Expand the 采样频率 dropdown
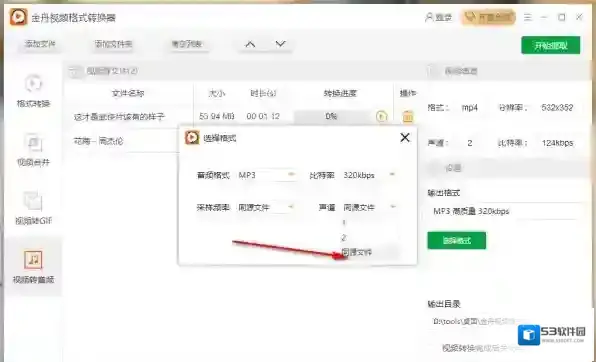Viewport: 596px width, 362px height. [266, 208]
